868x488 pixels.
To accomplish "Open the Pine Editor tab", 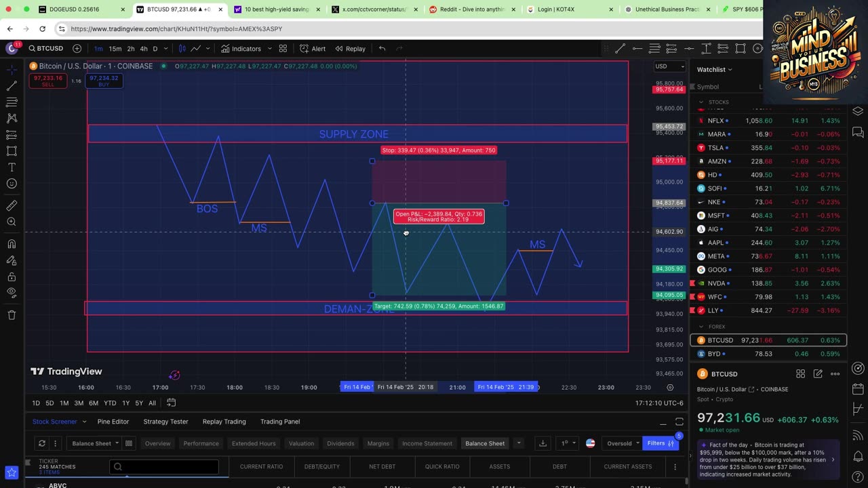I will (113, 422).
